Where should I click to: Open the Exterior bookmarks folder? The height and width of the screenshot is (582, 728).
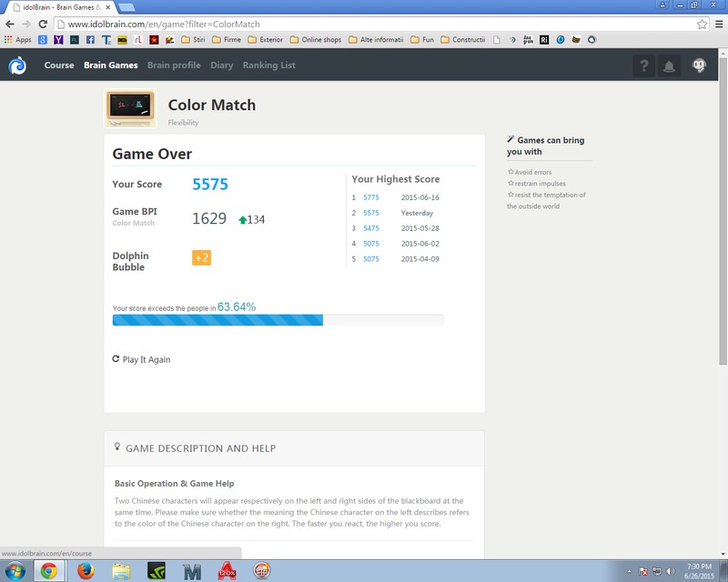click(265, 40)
